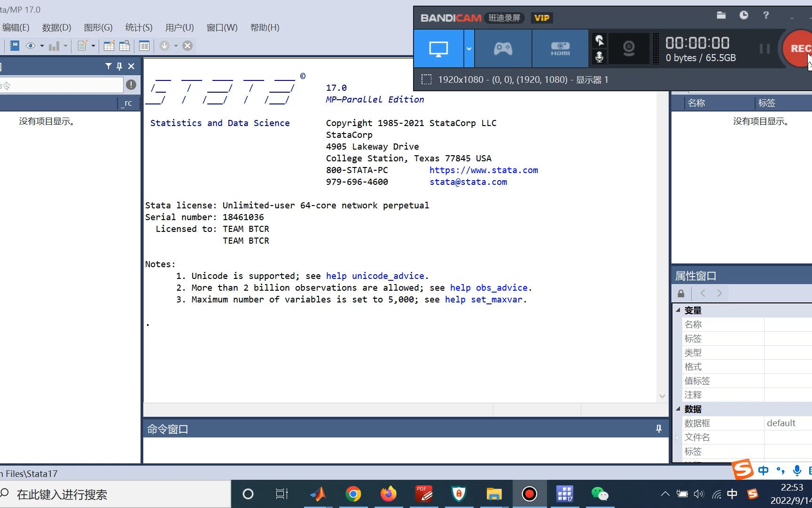Toggle Bandicam microphone recording
Screen dimensions: 812x508
point(600,57)
